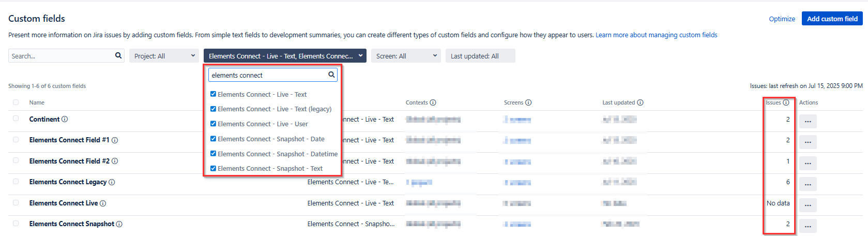This screenshot has height=236, width=868.
Task: Click info icon next to Issues column header
Action: coord(786,102)
